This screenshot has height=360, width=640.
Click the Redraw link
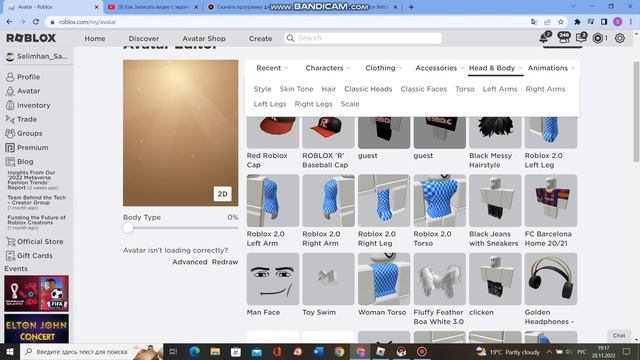224,262
